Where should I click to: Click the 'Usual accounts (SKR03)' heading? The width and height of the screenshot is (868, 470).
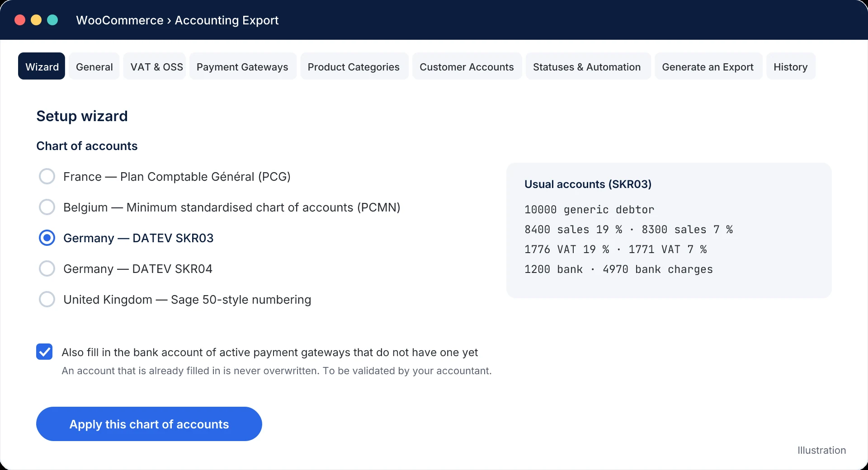588,184
